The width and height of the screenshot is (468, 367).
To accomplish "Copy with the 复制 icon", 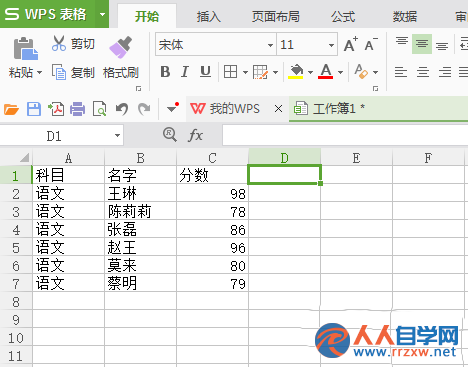I will [x=59, y=72].
